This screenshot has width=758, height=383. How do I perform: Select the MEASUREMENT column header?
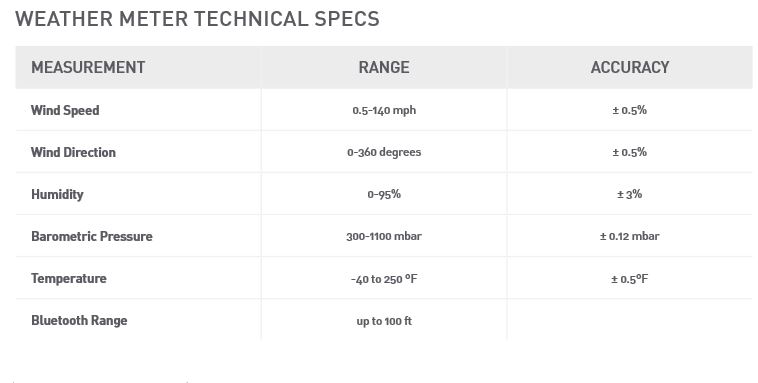point(88,67)
